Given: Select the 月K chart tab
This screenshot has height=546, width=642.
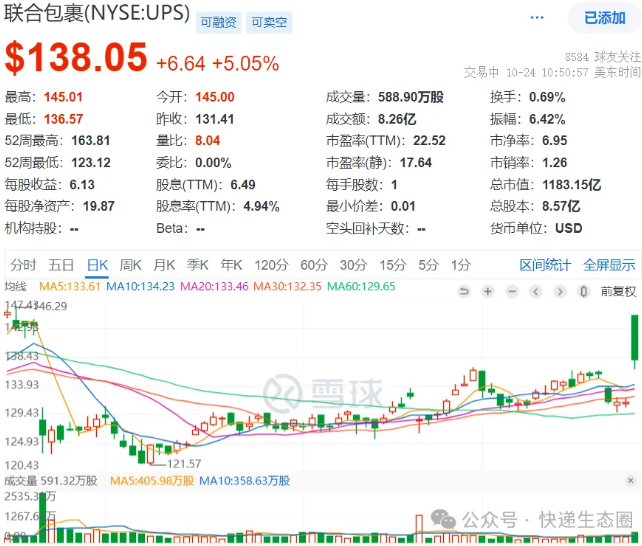Looking at the screenshot, I should pyautogui.click(x=164, y=265).
